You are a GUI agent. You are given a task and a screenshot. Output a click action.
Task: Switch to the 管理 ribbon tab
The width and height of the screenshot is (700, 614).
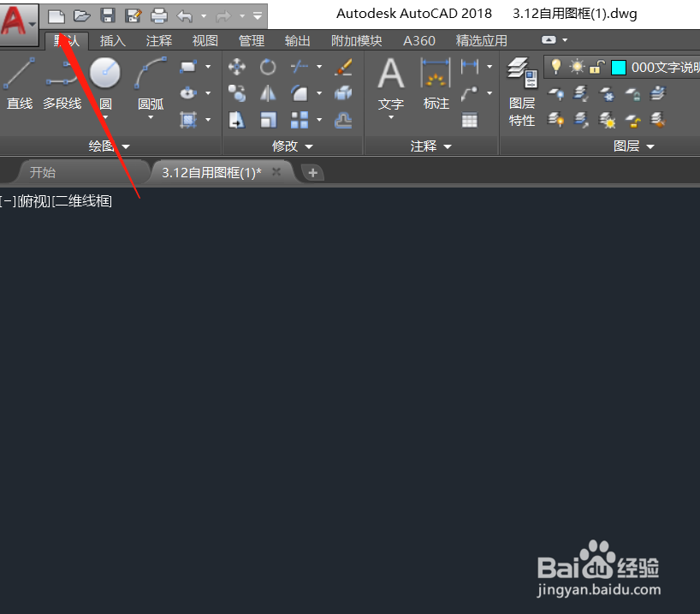pyautogui.click(x=252, y=40)
